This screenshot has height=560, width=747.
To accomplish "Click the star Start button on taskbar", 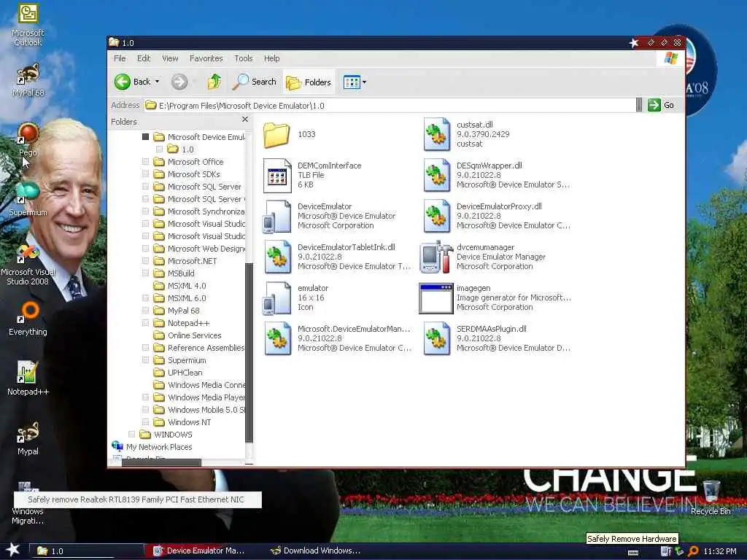I will tap(12, 550).
